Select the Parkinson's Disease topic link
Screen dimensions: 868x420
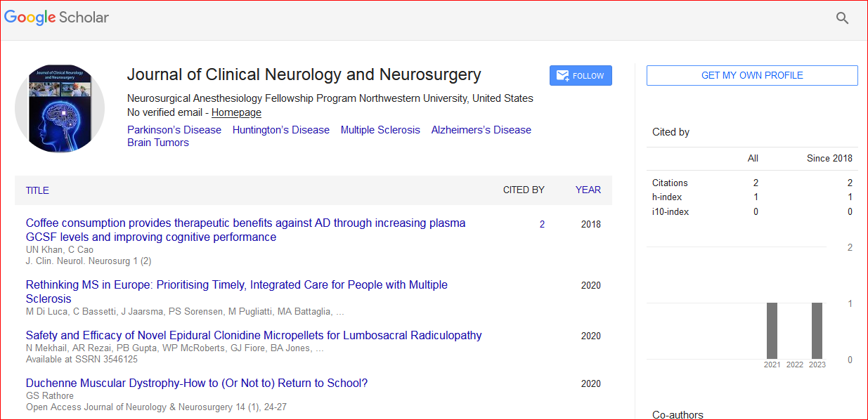(x=174, y=130)
